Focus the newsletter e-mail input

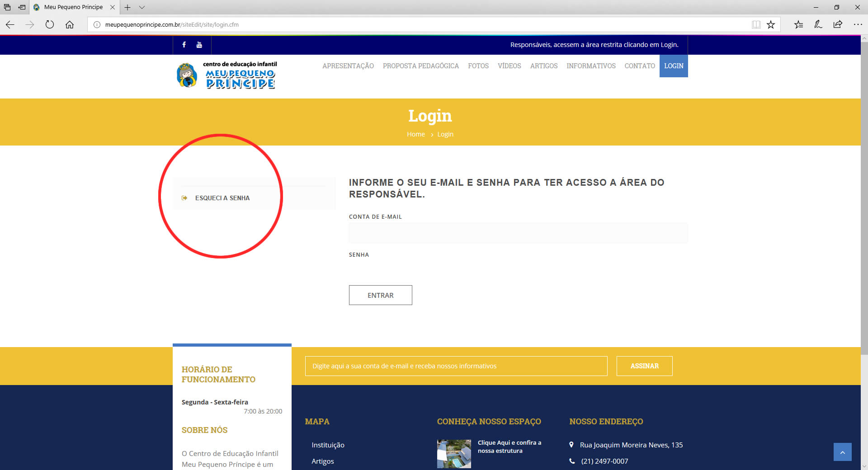pyautogui.click(x=456, y=366)
